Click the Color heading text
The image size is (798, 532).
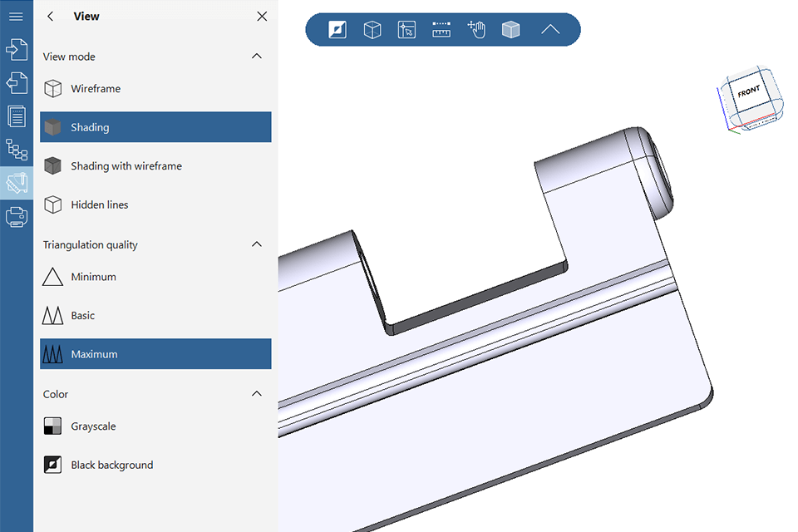pos(56,394)
